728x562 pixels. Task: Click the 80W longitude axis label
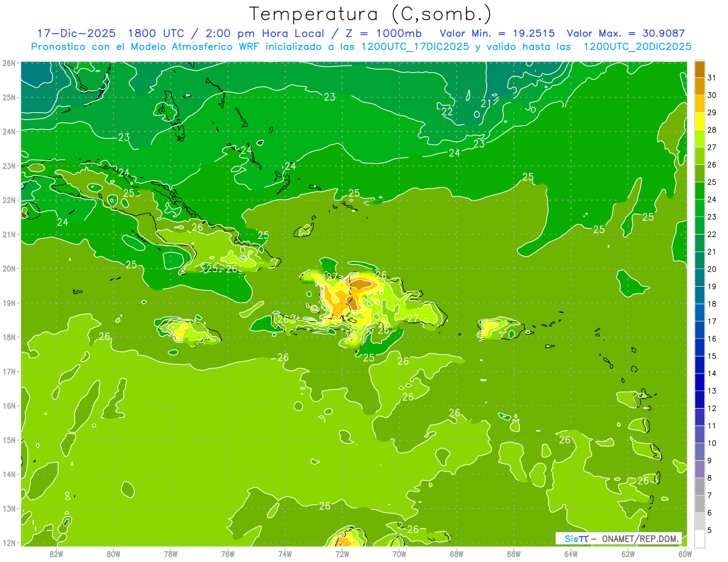[113, 554]
